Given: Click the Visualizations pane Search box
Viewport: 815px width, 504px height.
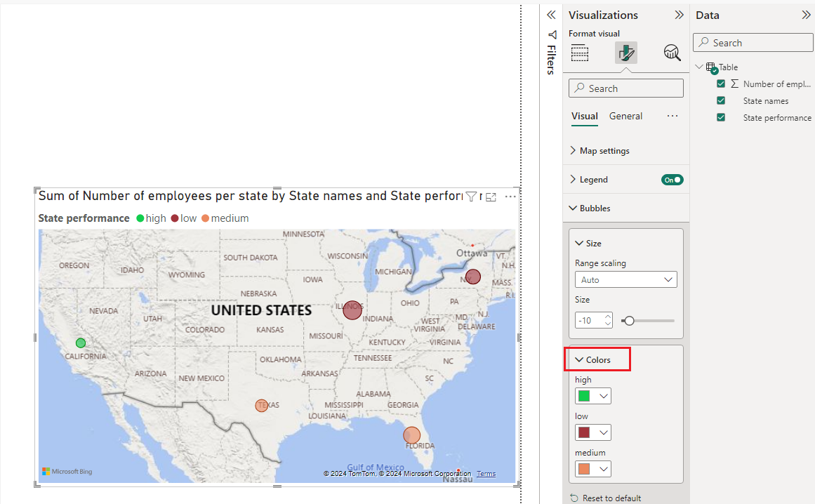Looking at the screenshot, I should click(x=625, y=88).
